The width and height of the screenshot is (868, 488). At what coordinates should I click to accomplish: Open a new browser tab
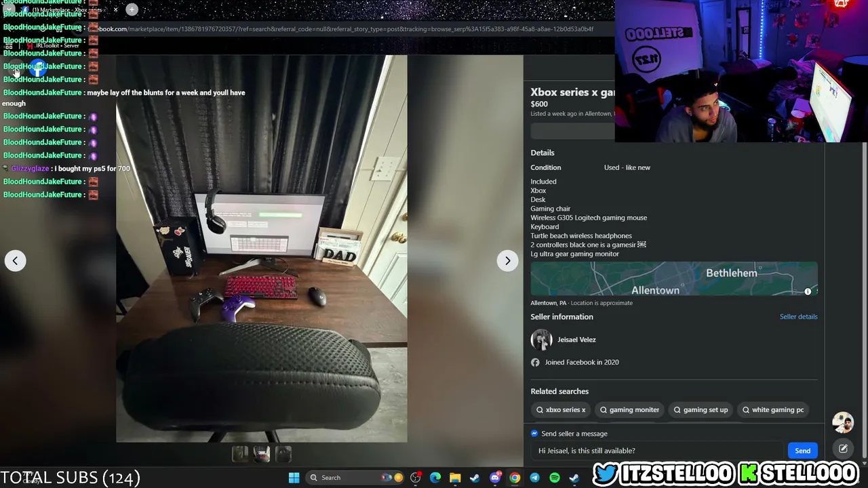point(132,9)
